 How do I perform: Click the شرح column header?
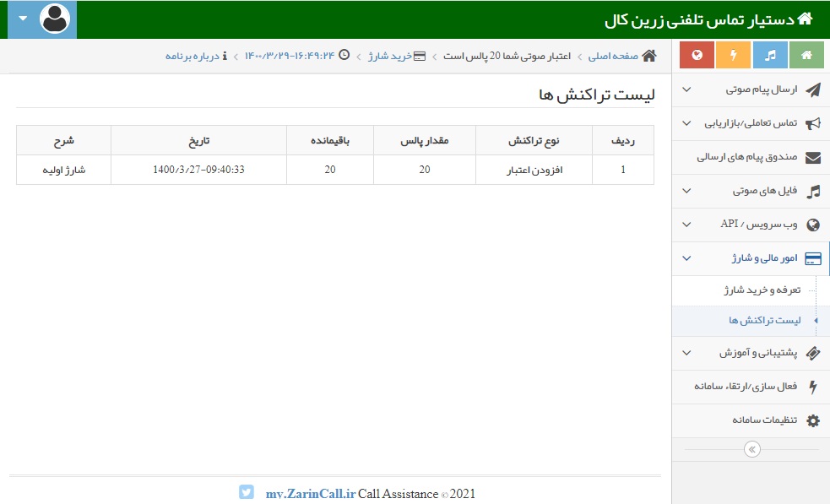(x=63, y=140)
